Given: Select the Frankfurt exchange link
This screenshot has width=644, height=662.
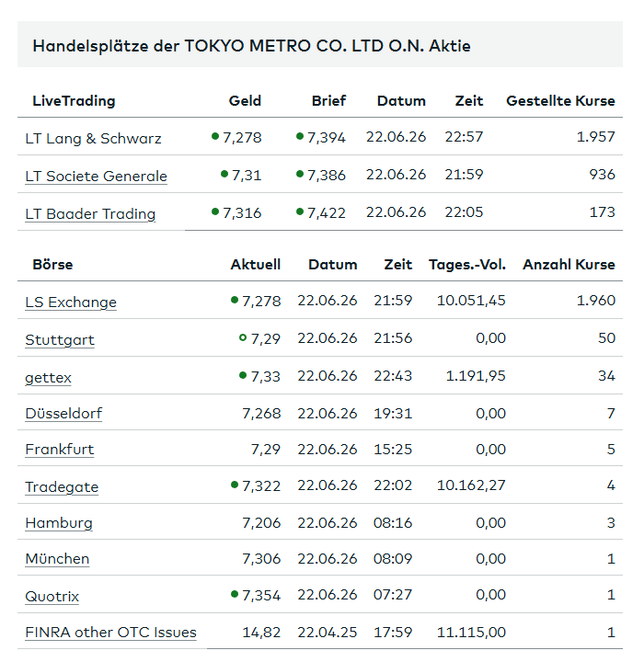Looking at the screenshot, I should 59,449.
